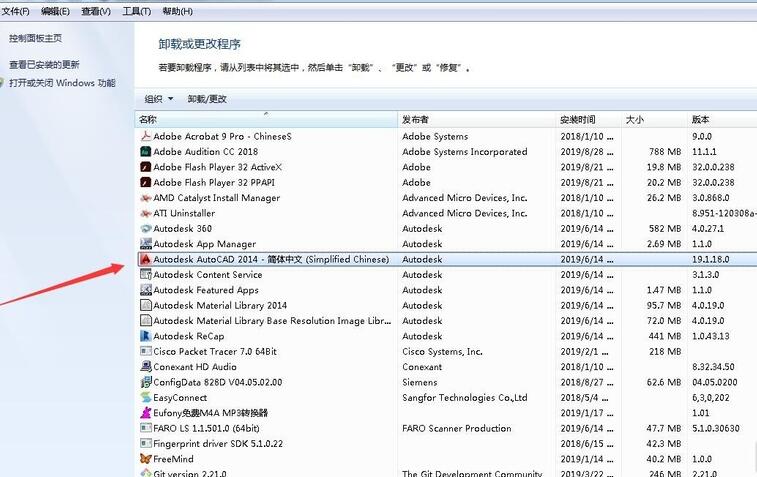
Task: Click the Eufony M4A MP3 converter icon
Action: [145, 413]
